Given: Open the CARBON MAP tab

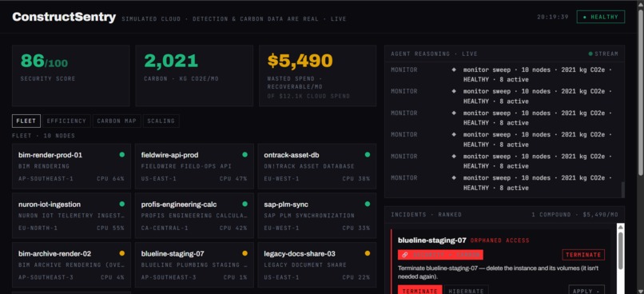Looking at the screenshot, I should click(117, 121).
